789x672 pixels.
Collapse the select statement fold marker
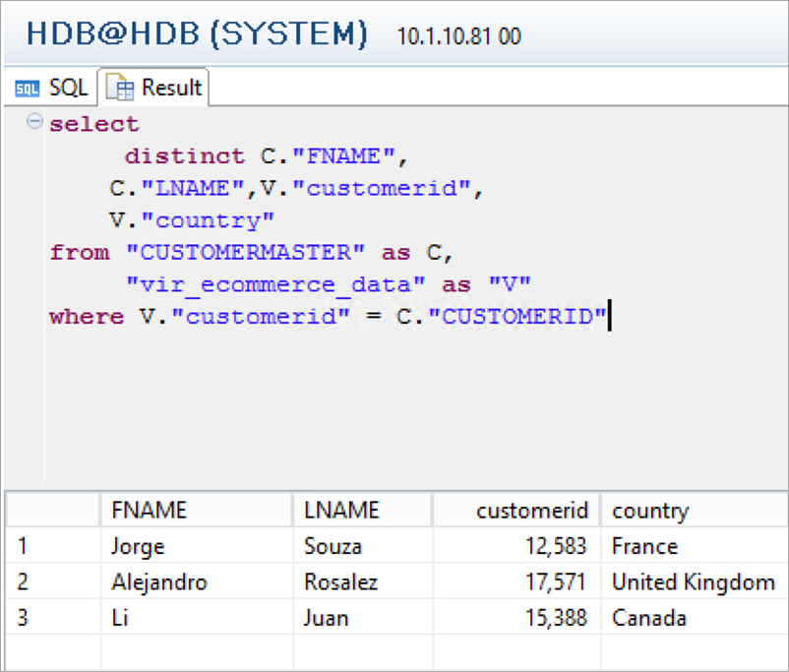pyautogui.click(x=34, y=121)
